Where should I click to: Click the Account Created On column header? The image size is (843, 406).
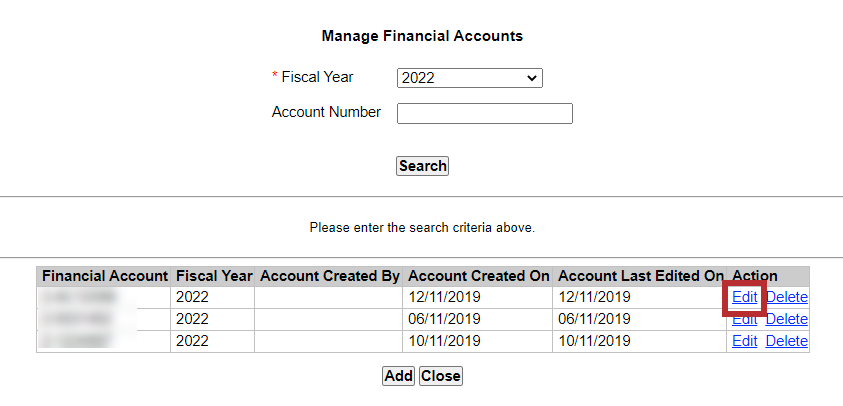click(479, 275)
